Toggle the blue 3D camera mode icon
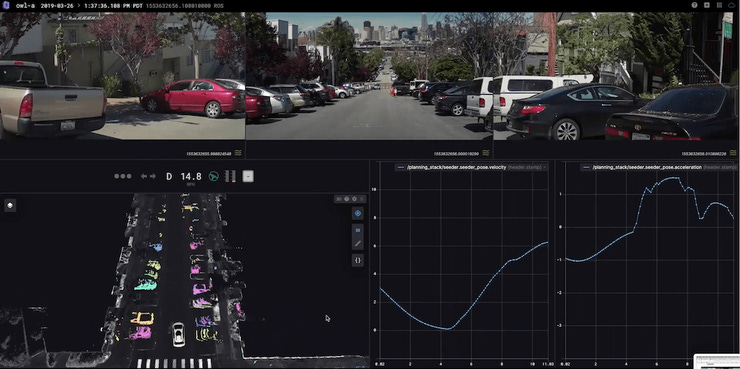 (358, 230)
